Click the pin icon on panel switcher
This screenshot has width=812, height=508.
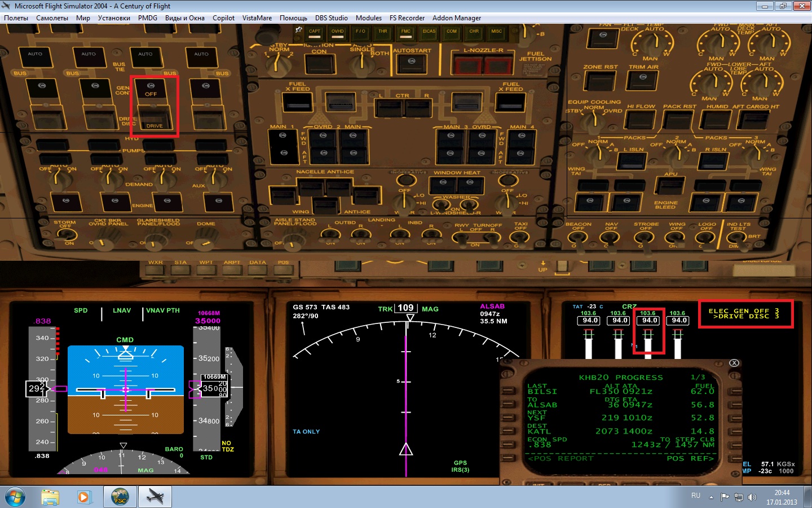click(x=298, y=30)
